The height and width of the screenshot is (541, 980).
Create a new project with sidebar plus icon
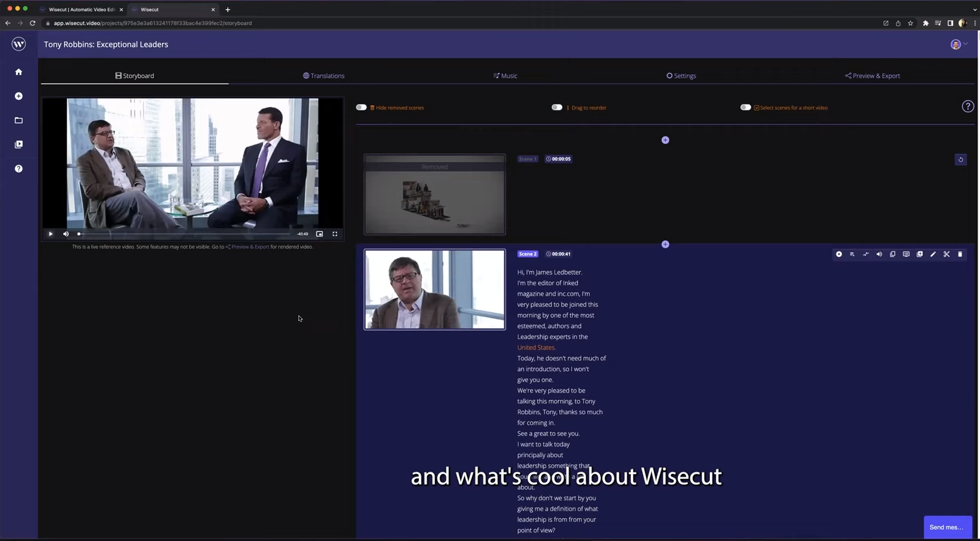(x=18, y=96)
